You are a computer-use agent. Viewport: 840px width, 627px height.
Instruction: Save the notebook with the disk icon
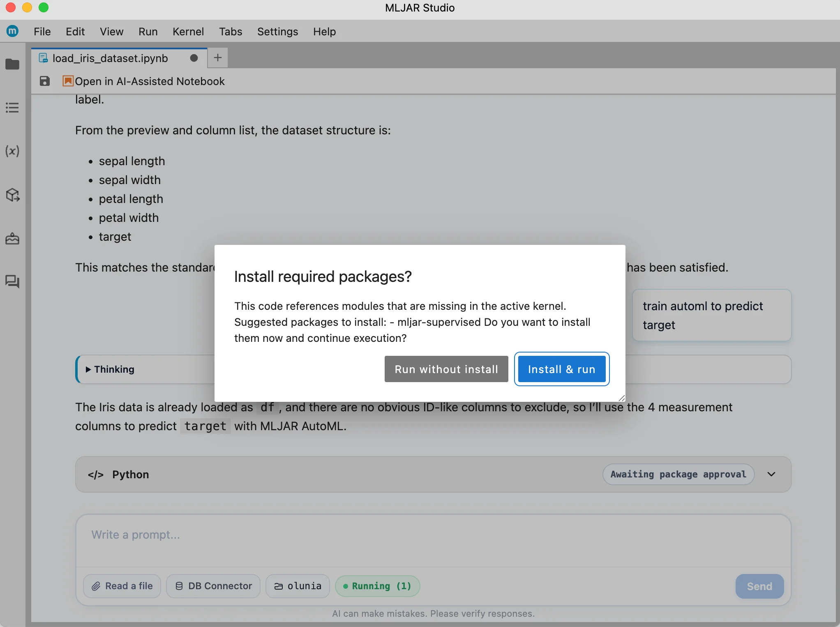coord(45,81)
